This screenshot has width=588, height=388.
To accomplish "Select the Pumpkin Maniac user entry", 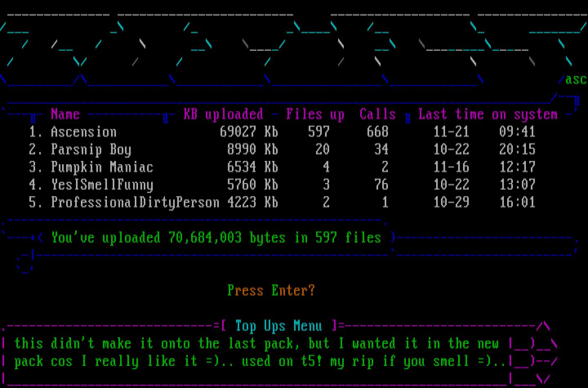I will click(102, 167).
